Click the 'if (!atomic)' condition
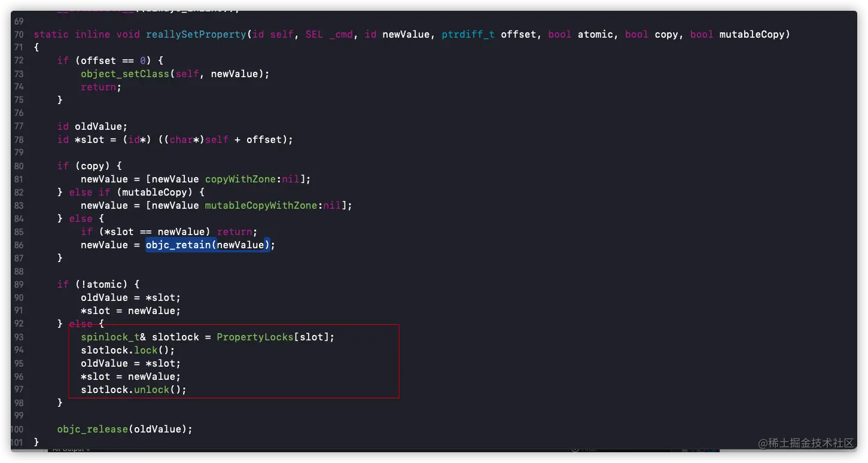 coord(93,284)
